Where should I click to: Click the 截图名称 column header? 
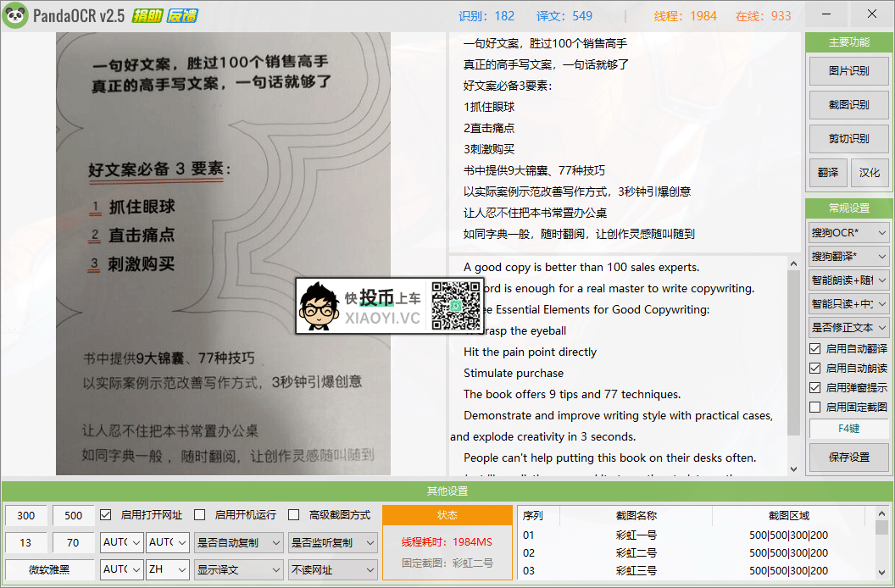pos(637,515)
